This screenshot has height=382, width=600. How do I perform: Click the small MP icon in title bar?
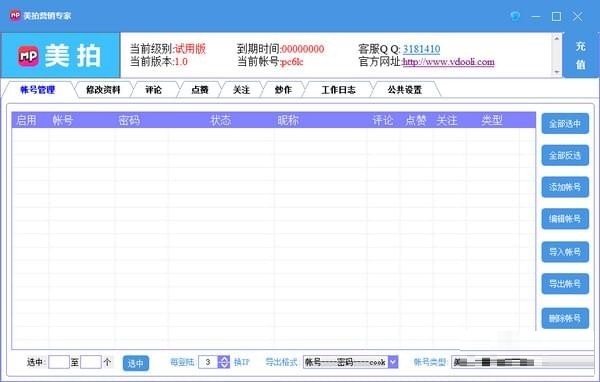pos(15,15)
